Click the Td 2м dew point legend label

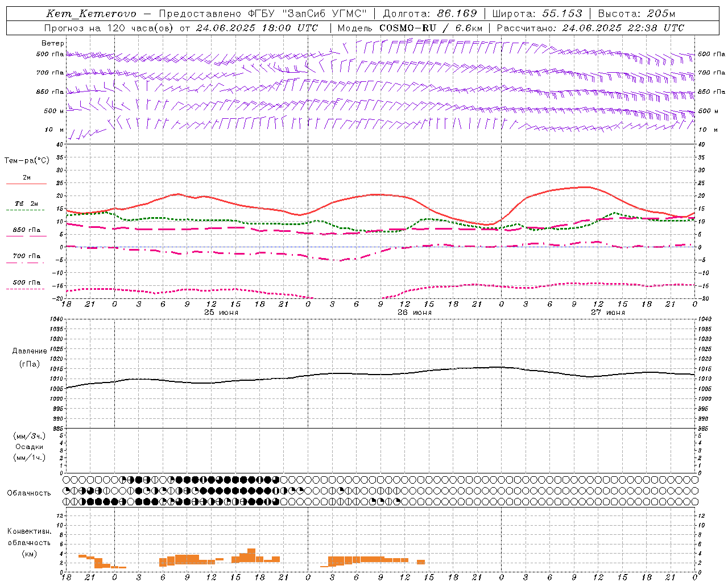26,203
